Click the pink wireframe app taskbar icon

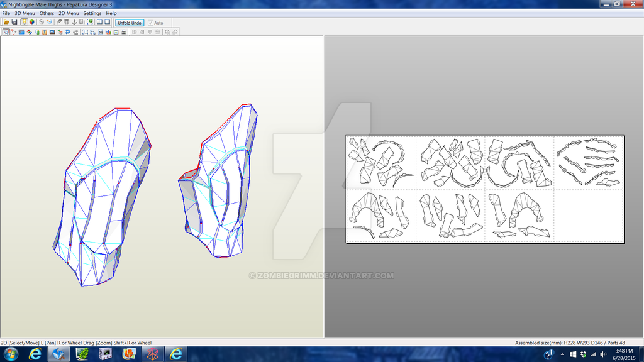click(x=152, y=354)
